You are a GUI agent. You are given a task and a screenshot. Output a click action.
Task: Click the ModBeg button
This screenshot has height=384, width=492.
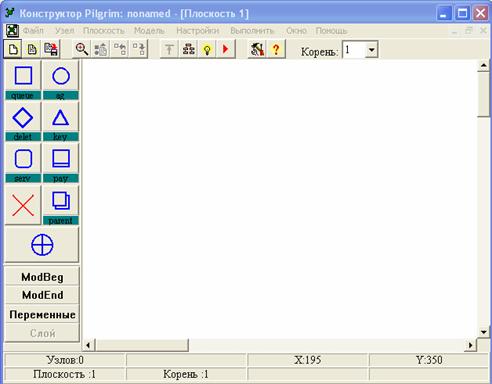[42, 277]
